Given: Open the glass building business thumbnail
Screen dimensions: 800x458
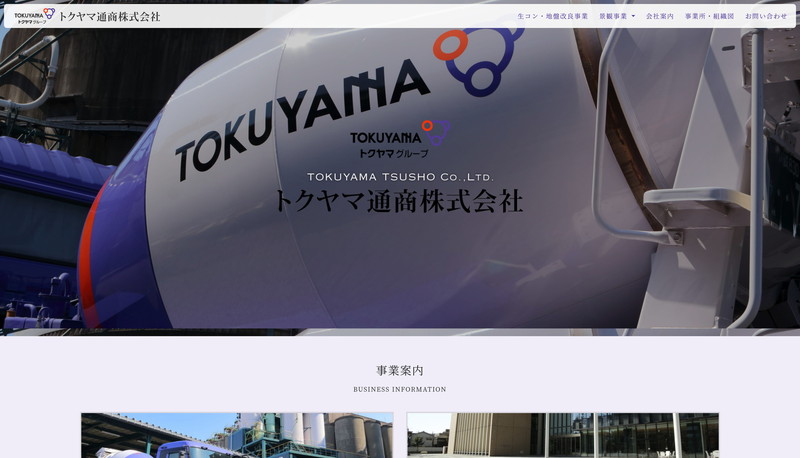Looking at the screenshot, I should [563, 436].
